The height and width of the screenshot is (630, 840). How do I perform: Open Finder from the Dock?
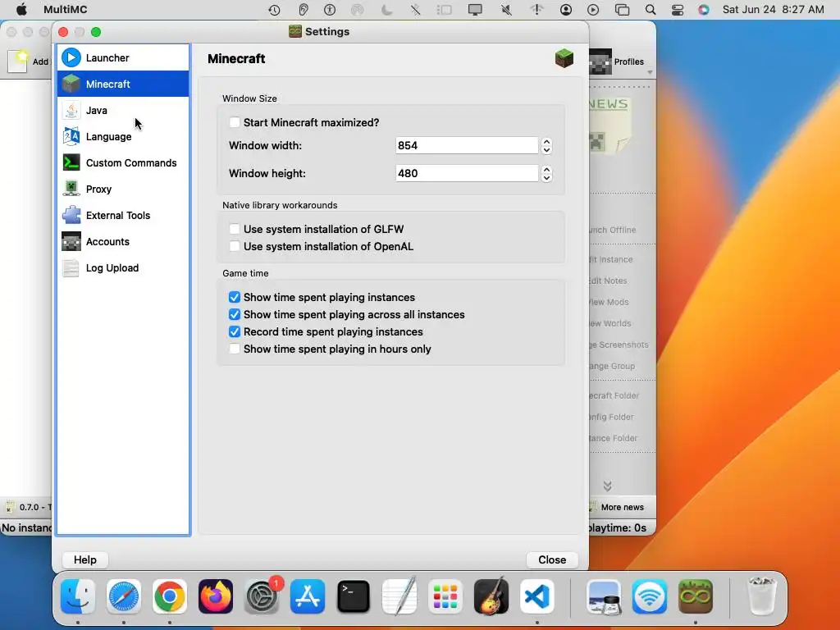pyautogui.click(x=78, y=596)
